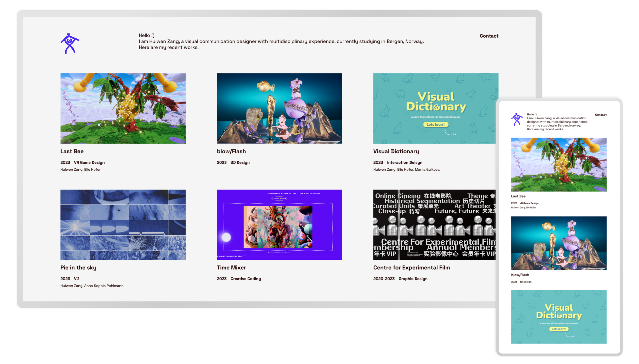Click the Time Mixer project title

(x=231, y=268)
